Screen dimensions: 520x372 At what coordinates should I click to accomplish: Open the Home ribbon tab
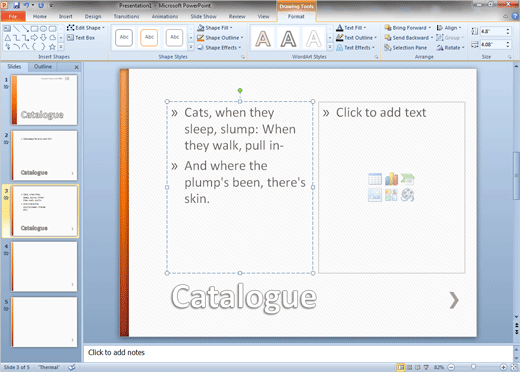pyautogui.click(x=40, y=16)
